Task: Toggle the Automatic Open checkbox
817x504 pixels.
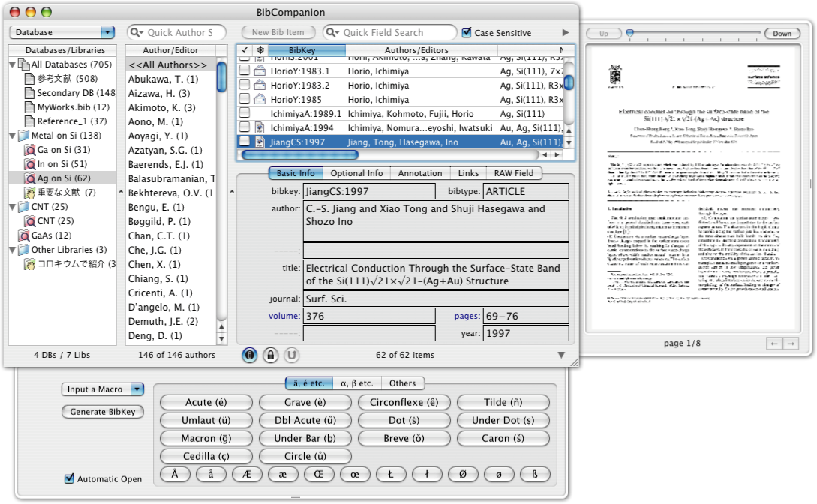Action: [69, 478]
